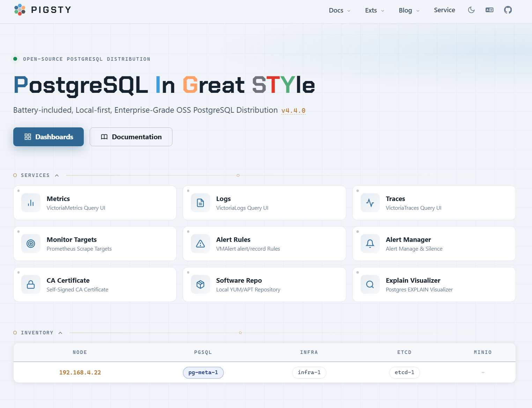
Task: Click 'Self-Signed CA Certificate' subtitle
Action: 77,290
